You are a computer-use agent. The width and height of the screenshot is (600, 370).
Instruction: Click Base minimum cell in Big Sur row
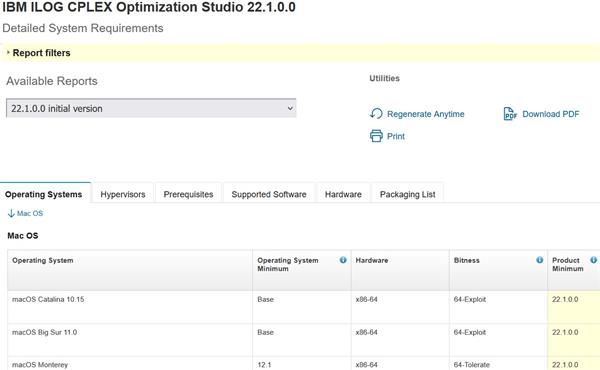coord(302,340)
